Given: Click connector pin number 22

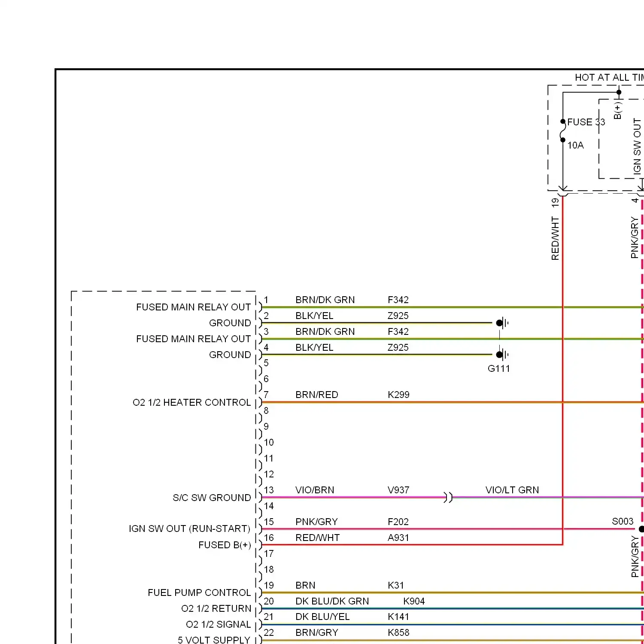Looking at the screenshot, I should (269, 632).
